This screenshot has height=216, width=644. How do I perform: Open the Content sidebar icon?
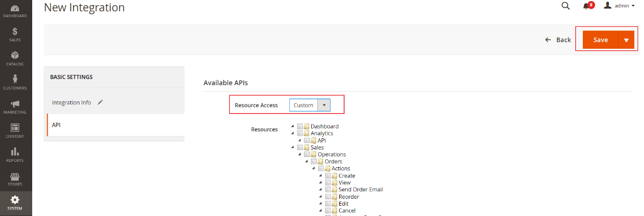(x=15, y=131)
